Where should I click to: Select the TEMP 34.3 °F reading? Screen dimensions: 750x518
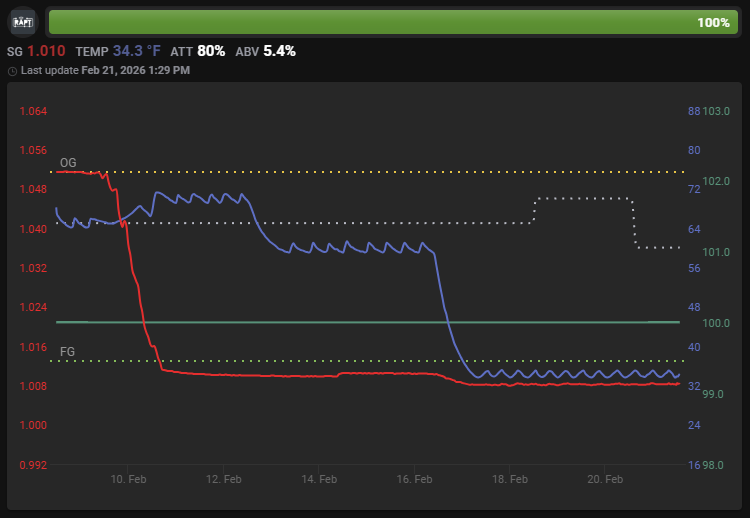point(118,51)
